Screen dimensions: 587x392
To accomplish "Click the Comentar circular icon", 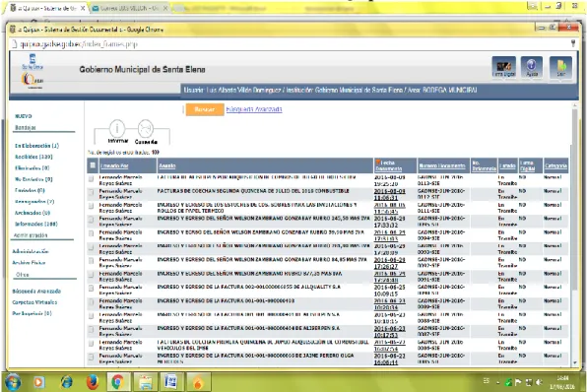I will (x=146, y=128).
